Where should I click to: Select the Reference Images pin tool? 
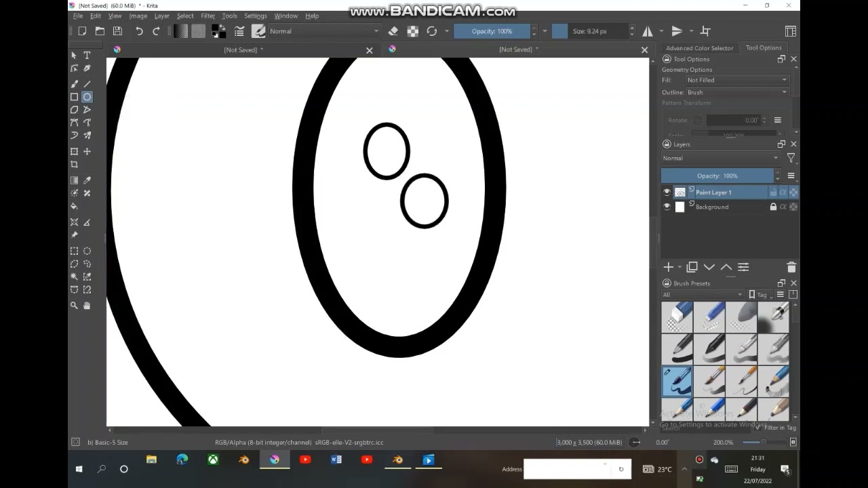tap(74, 235)
